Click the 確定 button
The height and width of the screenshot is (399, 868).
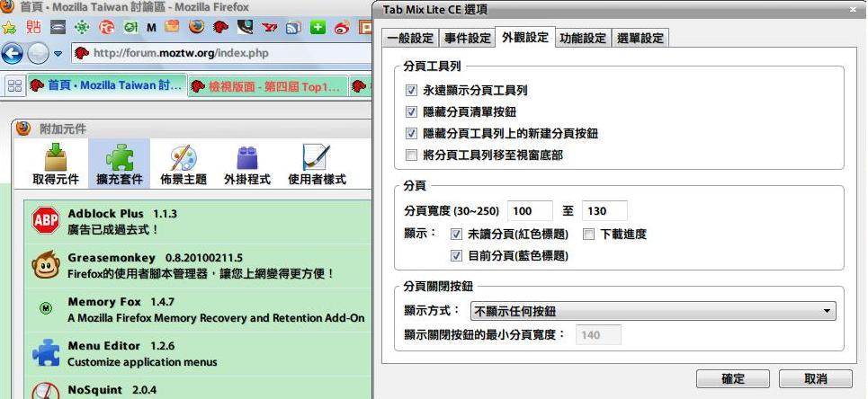pyautogui.click(x=733, y=379)
